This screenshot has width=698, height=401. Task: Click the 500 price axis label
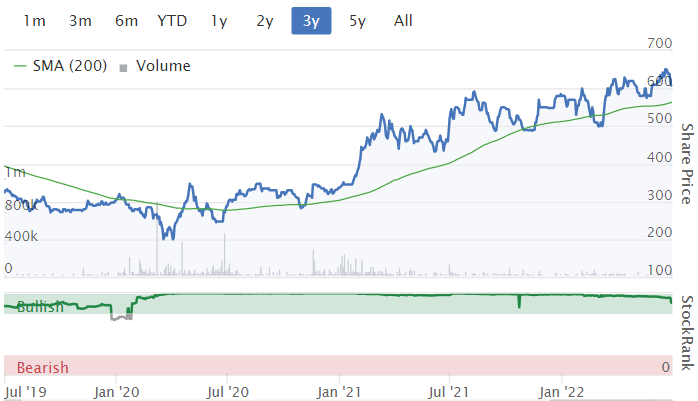(x=660, y=118)
